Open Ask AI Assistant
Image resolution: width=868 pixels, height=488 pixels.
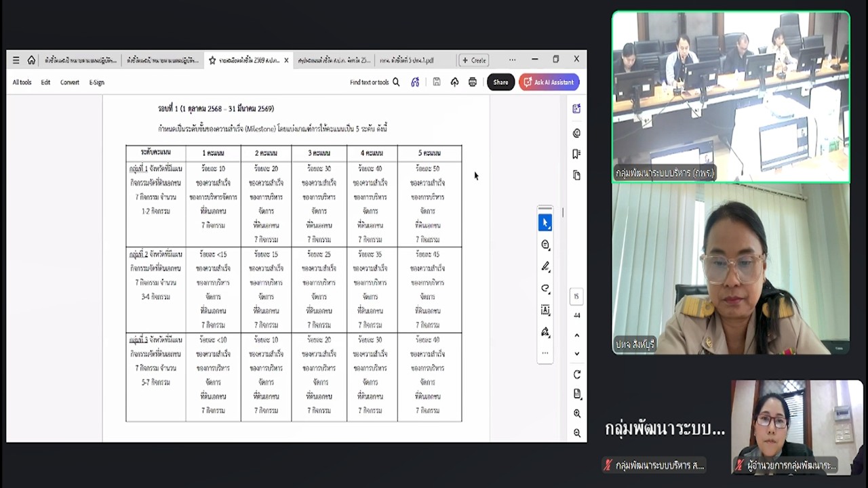tap(549, 82)
